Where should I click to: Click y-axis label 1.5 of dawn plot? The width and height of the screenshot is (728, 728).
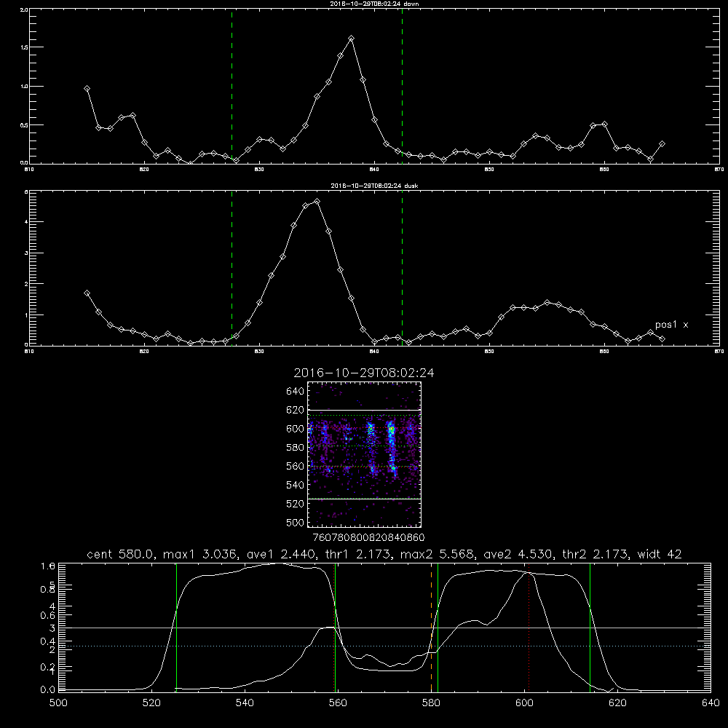pyautogui.click(x=25, y=47)
